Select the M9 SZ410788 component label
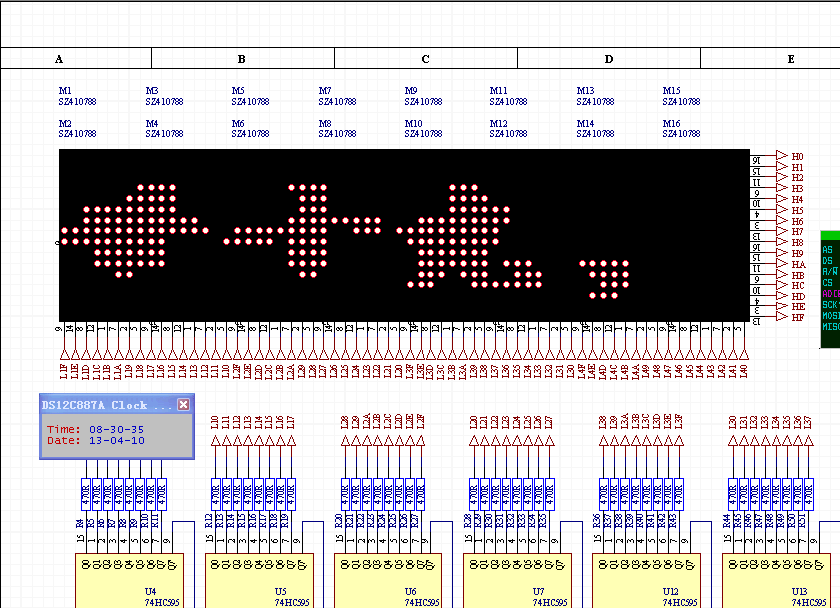 pos(423,96)
